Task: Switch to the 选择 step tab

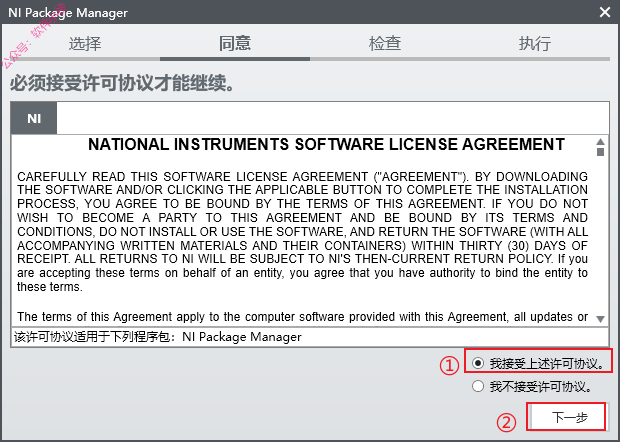Action: pos(85,43)
